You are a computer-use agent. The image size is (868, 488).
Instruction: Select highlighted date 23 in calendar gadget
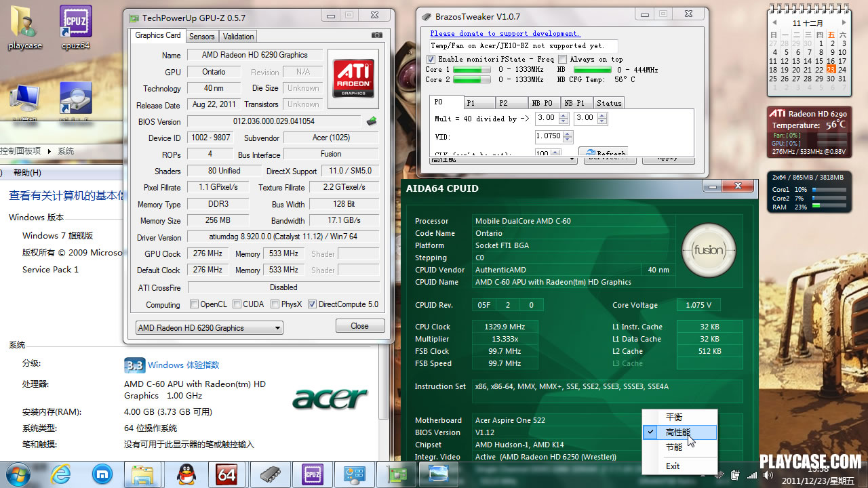click(831, 70)
